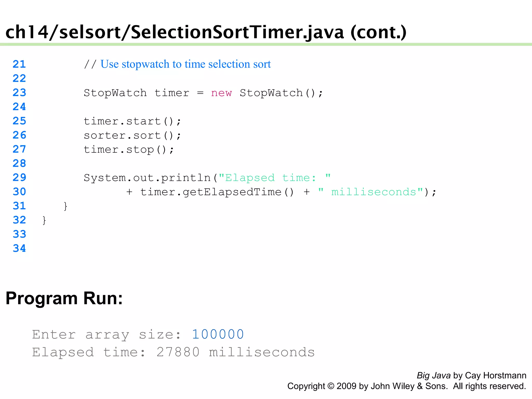Click line number 22
Viewport: 532px width, 399px height.
pos(19,78)
